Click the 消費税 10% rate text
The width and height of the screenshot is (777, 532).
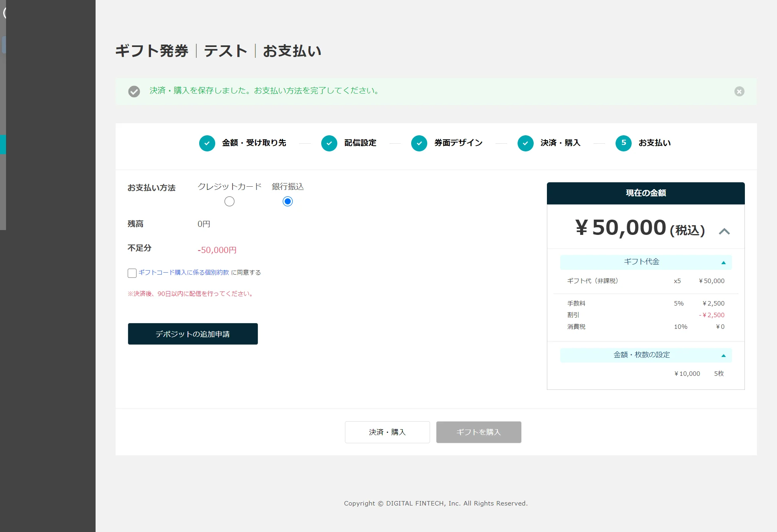(681, 327)
